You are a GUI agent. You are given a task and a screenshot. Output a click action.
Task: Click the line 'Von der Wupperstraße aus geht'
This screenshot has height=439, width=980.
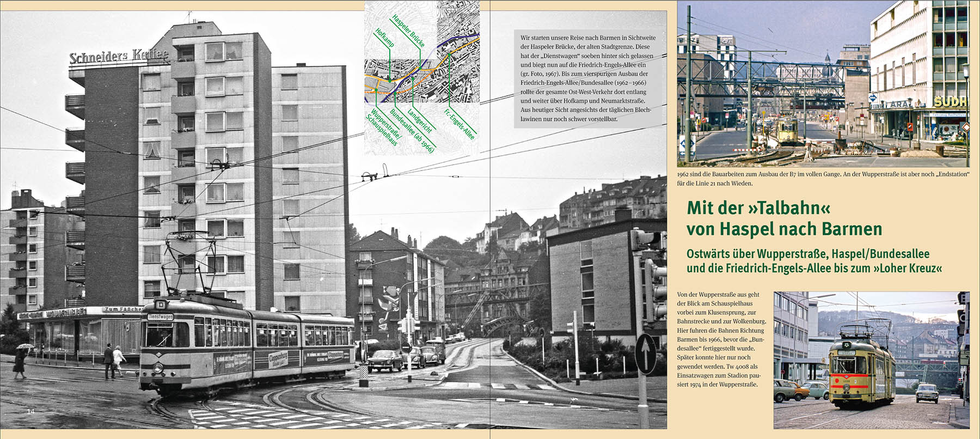718,295
